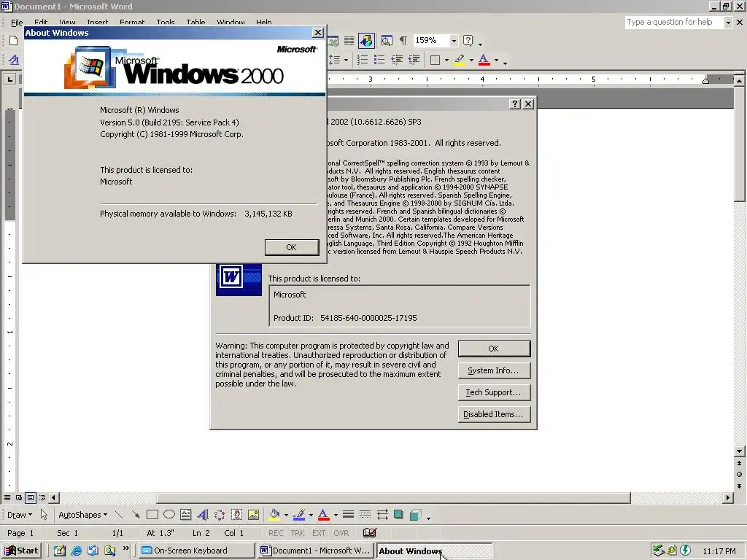Click OK in About Microsoft Word dialog
The width and height of the screenshot is (747, 560).
pos(494,349)
